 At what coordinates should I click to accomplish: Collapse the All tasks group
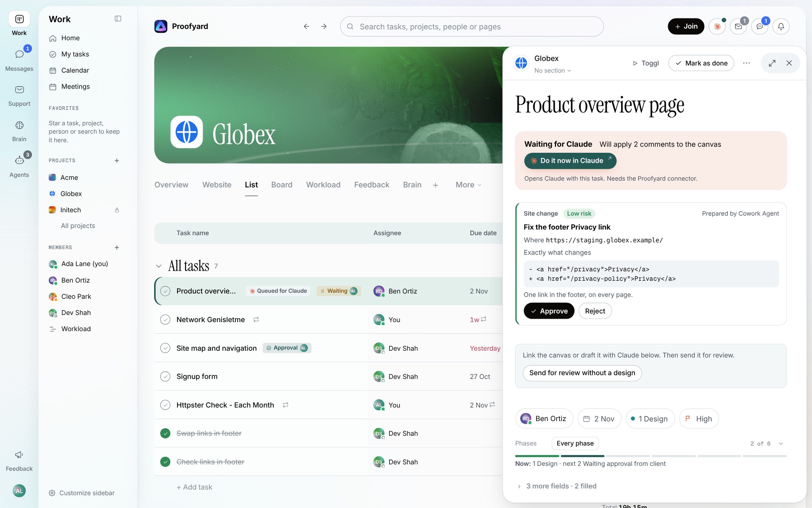pos(159,266)
